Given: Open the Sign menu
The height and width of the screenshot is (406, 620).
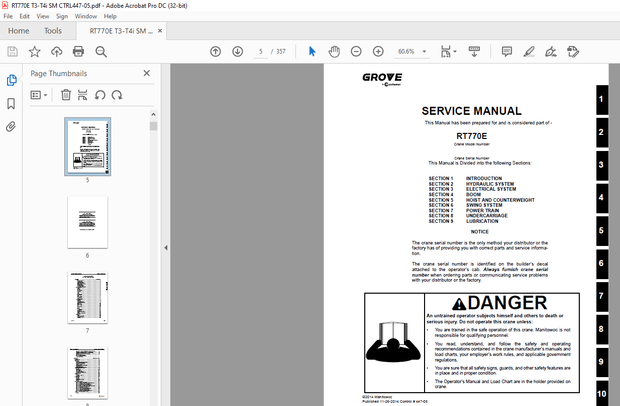Looking at the screenshot, I should [x=62, y=16].
